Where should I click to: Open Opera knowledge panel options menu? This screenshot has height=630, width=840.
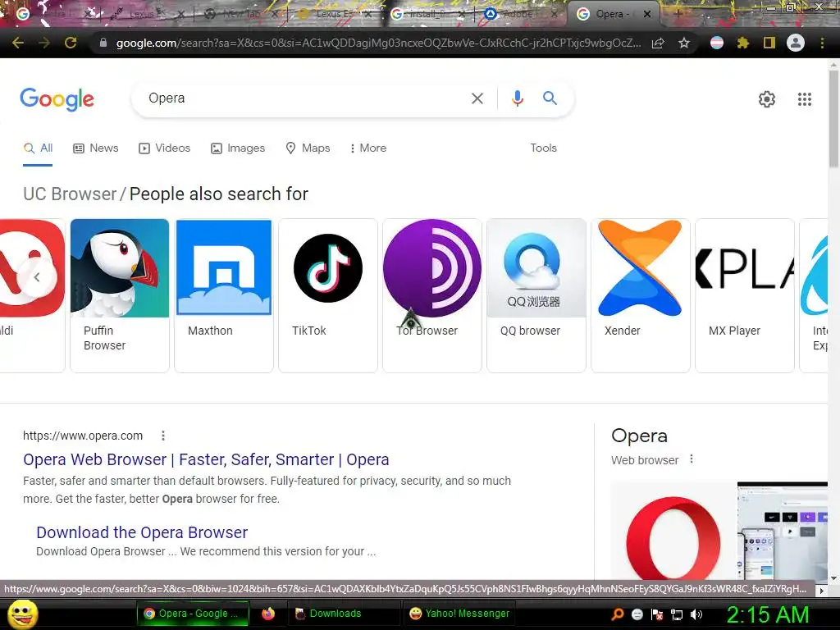point(692,459)
